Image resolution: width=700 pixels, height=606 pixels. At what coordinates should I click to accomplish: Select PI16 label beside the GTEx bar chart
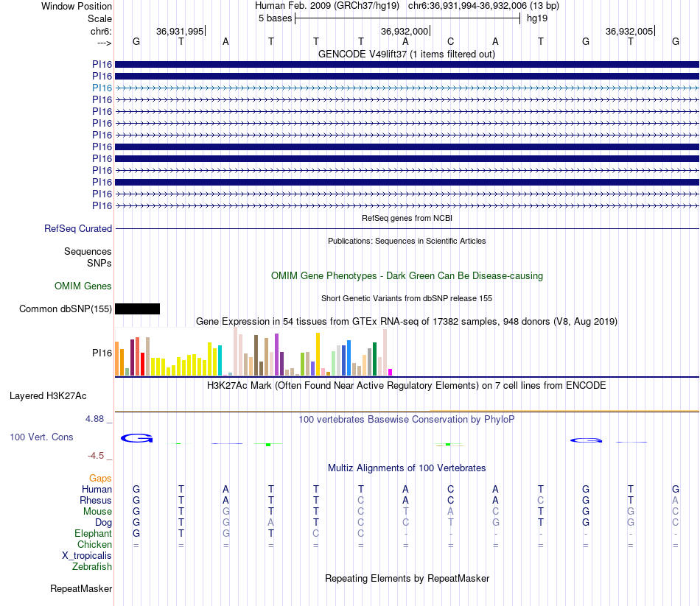click(102, 353)
